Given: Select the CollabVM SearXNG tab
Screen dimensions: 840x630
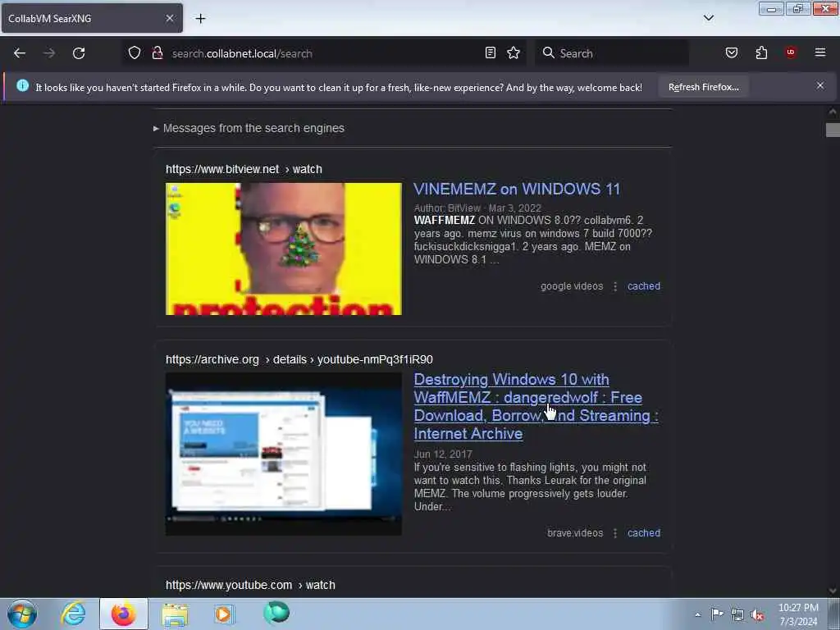Looking at the screenshot, I should pyautogui.click(x=92, y=18).
